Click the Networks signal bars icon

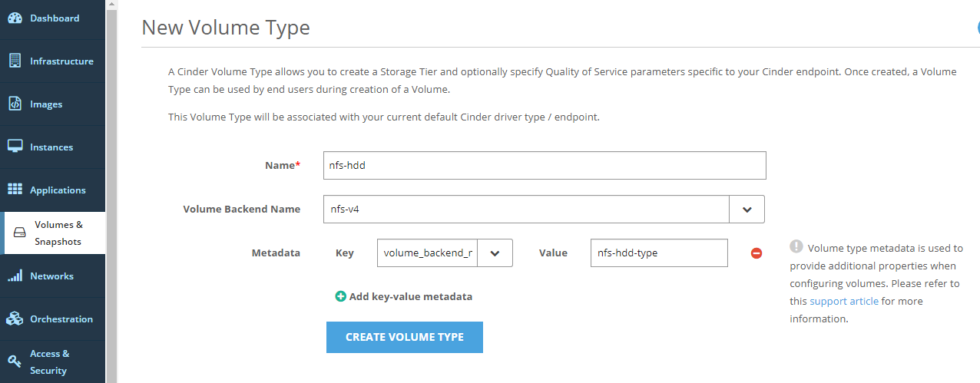tap(15, 276)
